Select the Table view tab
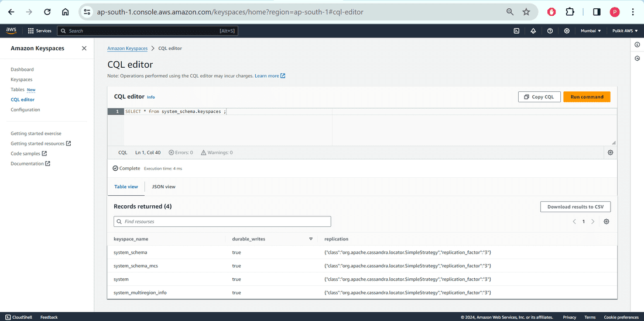The image size is (644, 321). 126,187
